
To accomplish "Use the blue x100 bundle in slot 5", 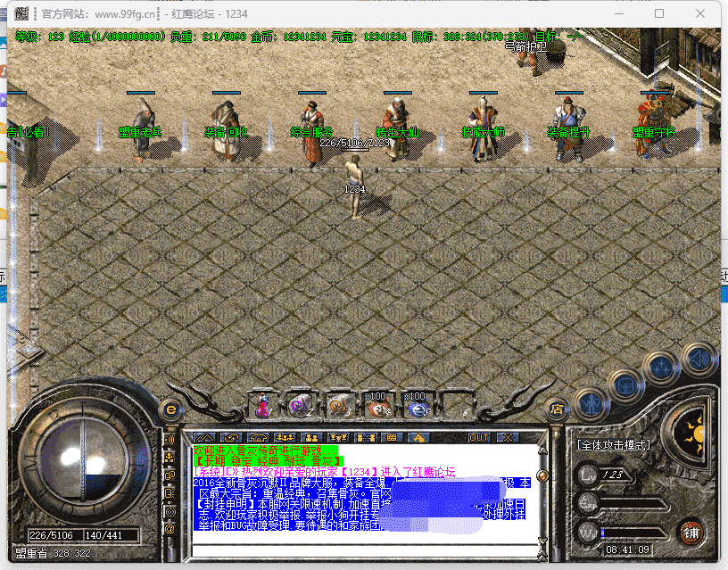I will point(418,405).
